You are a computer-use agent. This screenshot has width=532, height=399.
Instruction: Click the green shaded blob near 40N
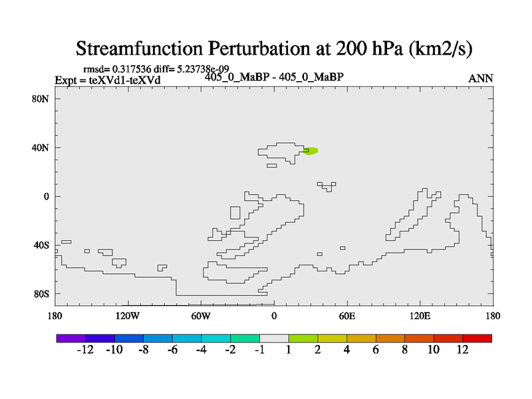(312, 151)
